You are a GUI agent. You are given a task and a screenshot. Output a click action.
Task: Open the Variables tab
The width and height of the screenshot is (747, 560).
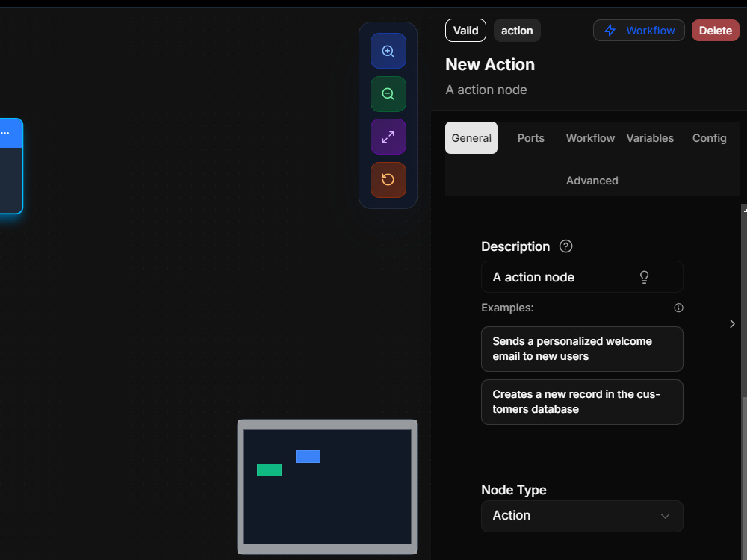click(650, 138)
